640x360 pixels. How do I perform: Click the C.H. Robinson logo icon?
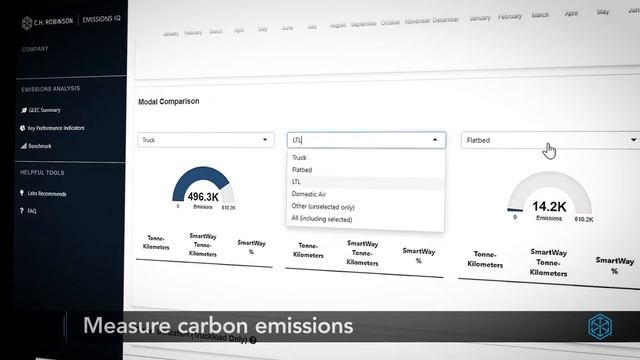click(x=27, y=23)
